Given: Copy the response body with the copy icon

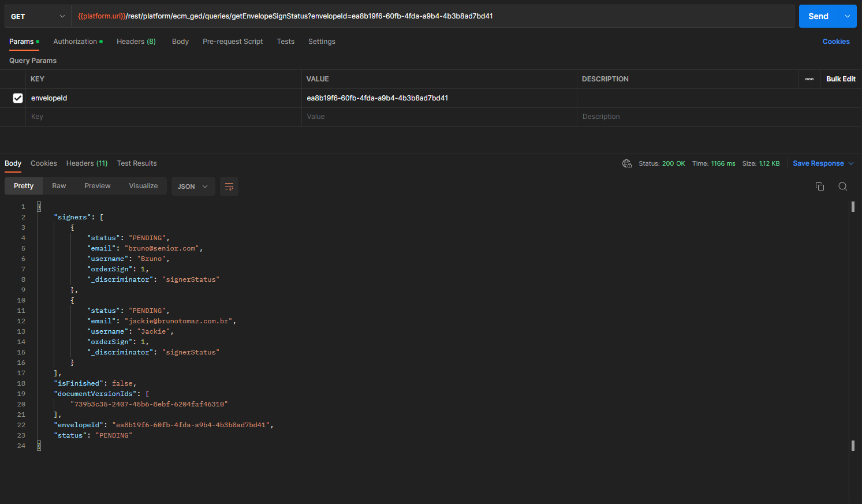Looking at the screenshot, I should pos(819,186).
